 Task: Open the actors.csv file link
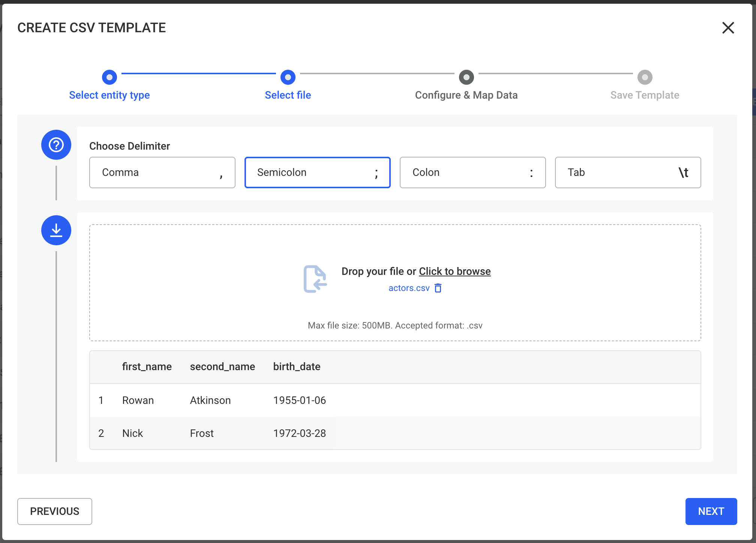tap(409, 288)
